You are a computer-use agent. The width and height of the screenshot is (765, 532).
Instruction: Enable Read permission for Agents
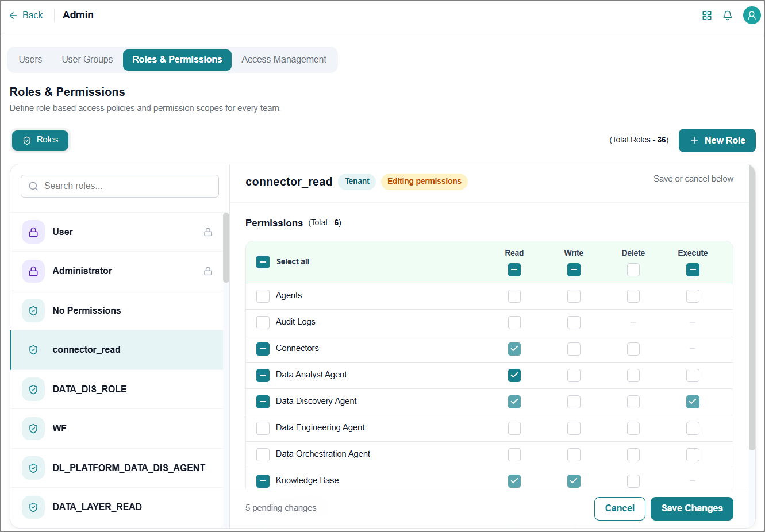click(x=514, y=296)
